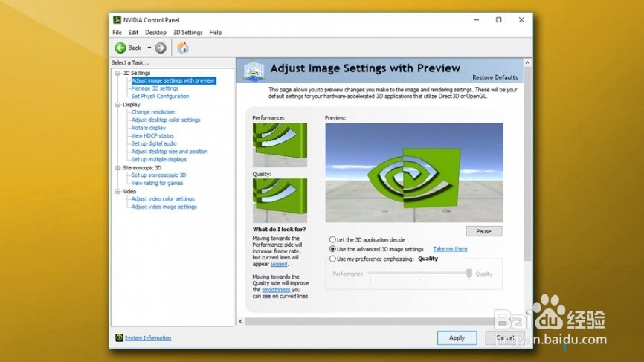644x362 pixels.
Task: Collapse the Display tree node
Action: click(118, 105)
